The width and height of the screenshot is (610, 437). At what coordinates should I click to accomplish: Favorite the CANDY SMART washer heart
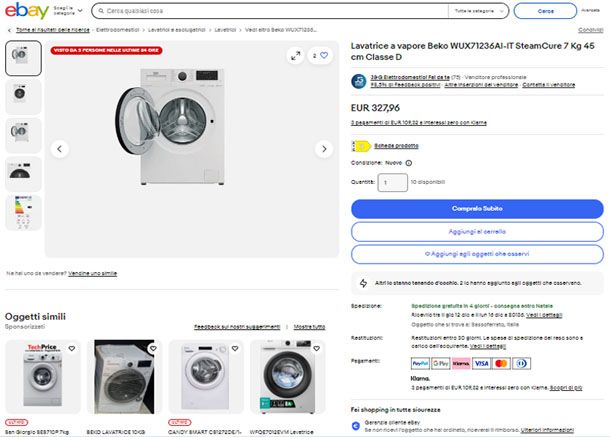(x=235, y=349)
